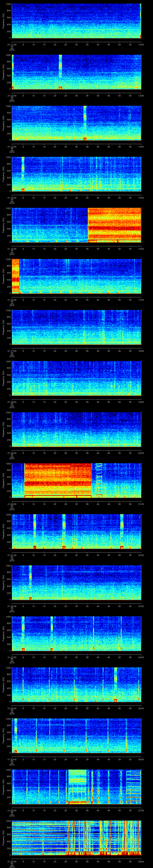
Task: Select the 21:20:00 start time label
Action: (x=12, y=504)
